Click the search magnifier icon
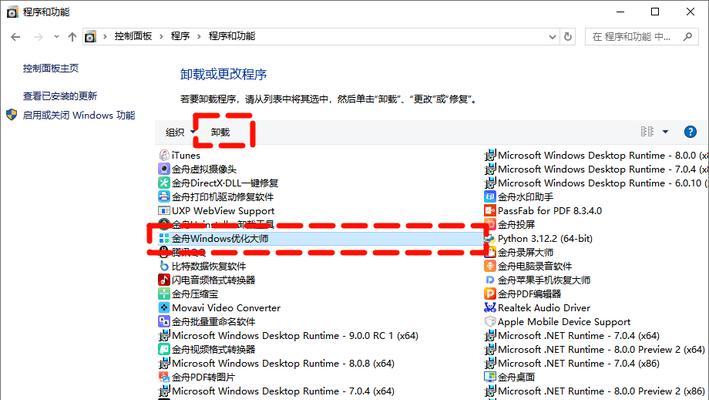709x400 pixels. tap(688, 37)
